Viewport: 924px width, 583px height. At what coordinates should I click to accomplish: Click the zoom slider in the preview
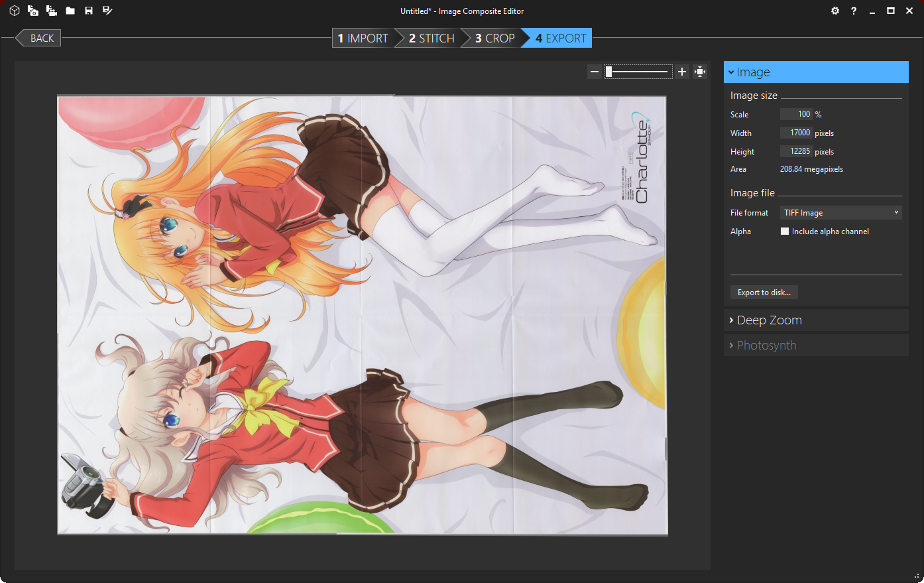(x=638, y=72)
